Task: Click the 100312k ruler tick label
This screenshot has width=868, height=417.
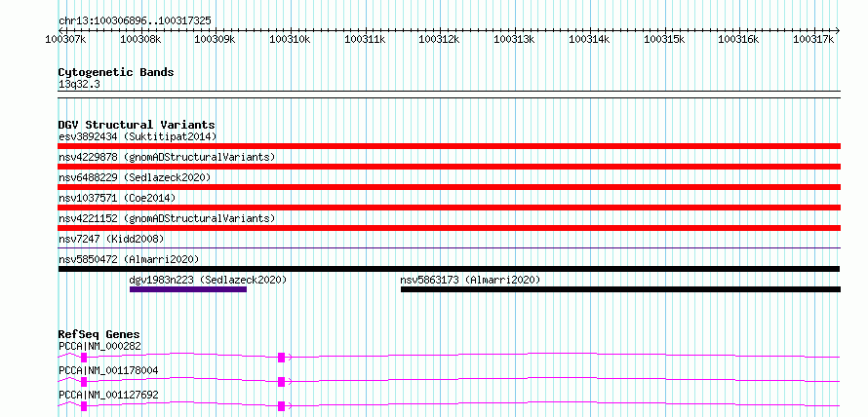Action: click(439, 39)
